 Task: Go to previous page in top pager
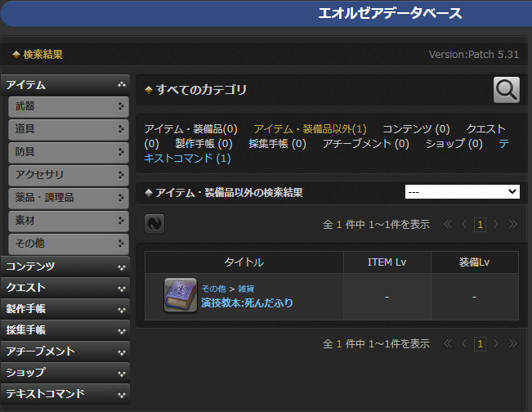coord(464,224)
